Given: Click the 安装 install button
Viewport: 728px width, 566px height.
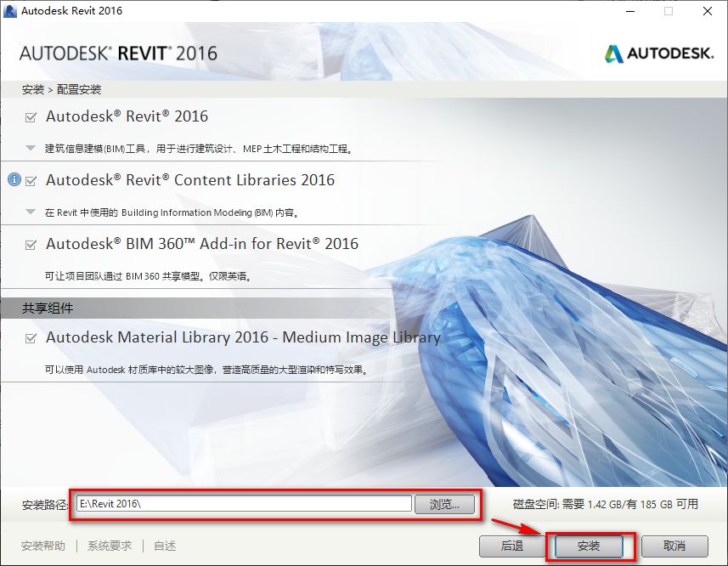Looking at the screenshot, I should [x=589, y=547].
